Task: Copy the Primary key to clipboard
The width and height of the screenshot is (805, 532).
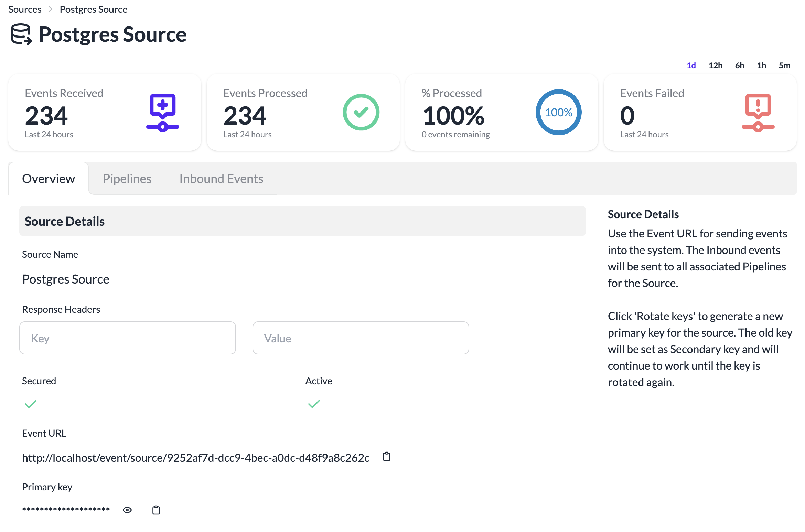Action: pos(156,510)
